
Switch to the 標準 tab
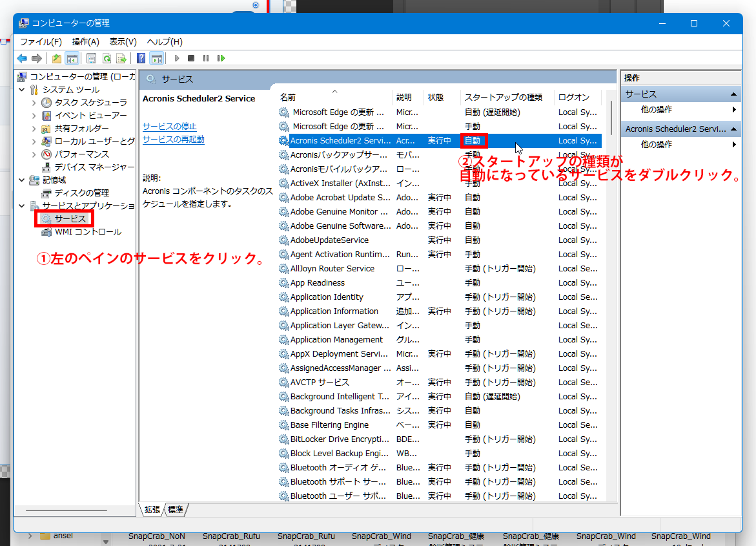click(x=176, y=509)
